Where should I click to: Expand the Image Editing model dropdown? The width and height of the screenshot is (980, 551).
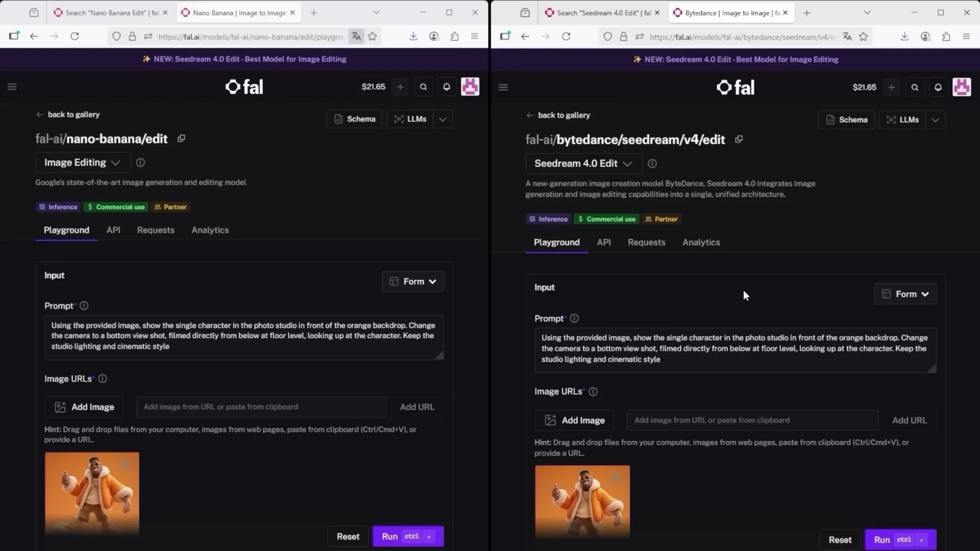point(82,163)
